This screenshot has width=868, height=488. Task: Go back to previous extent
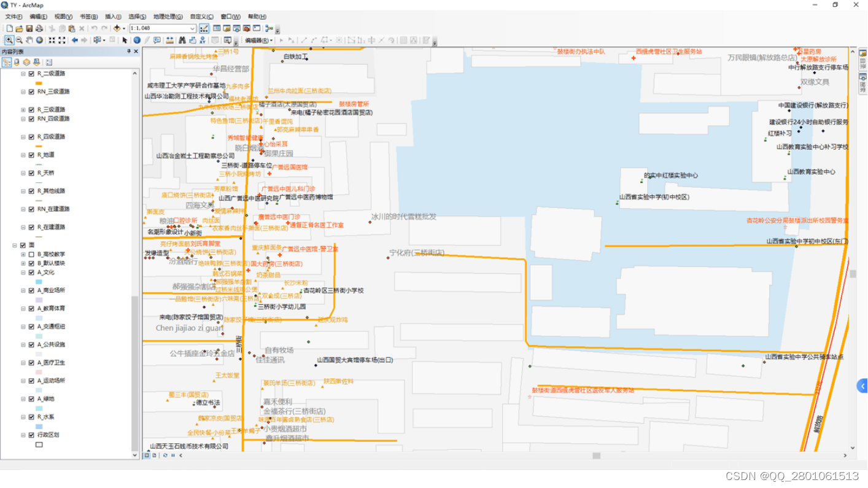click(x=75, y=41)
